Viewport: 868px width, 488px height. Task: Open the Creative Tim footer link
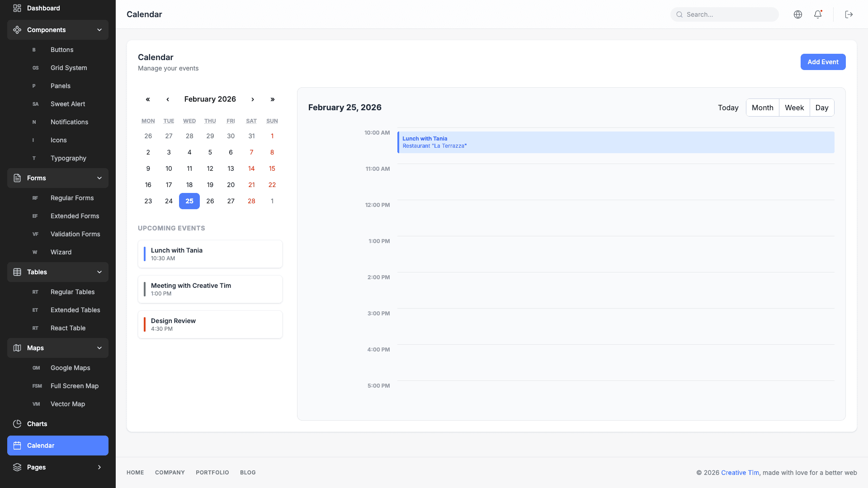coord(740,472)
